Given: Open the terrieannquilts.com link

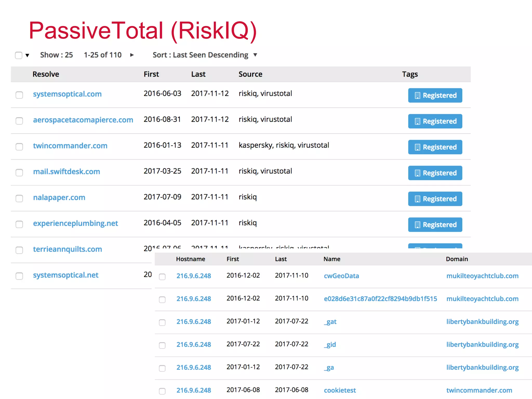Looking at the screenshot, I should [x=68, y=249].
